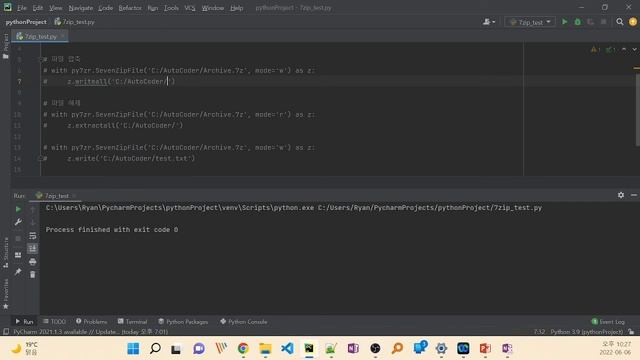
Task: Open run configuration wrench icon
Action: pos(18,222)
